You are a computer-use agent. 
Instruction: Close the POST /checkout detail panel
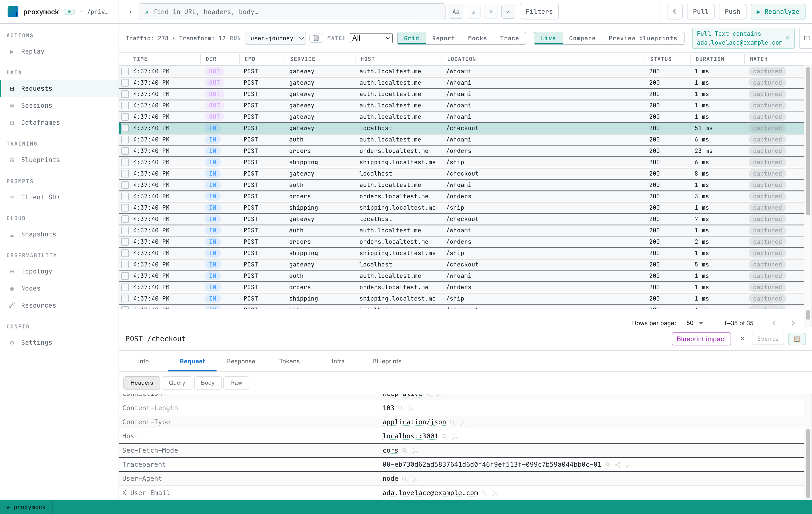coord(742,339)
